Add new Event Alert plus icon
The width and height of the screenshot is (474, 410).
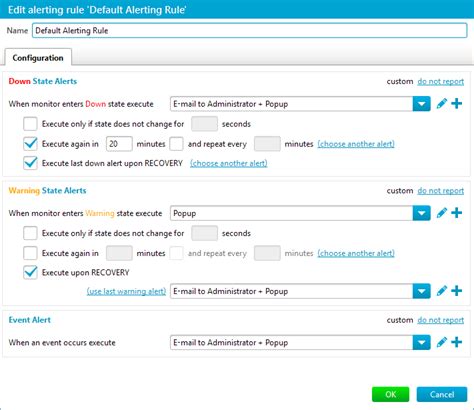[x=457, y=342]
